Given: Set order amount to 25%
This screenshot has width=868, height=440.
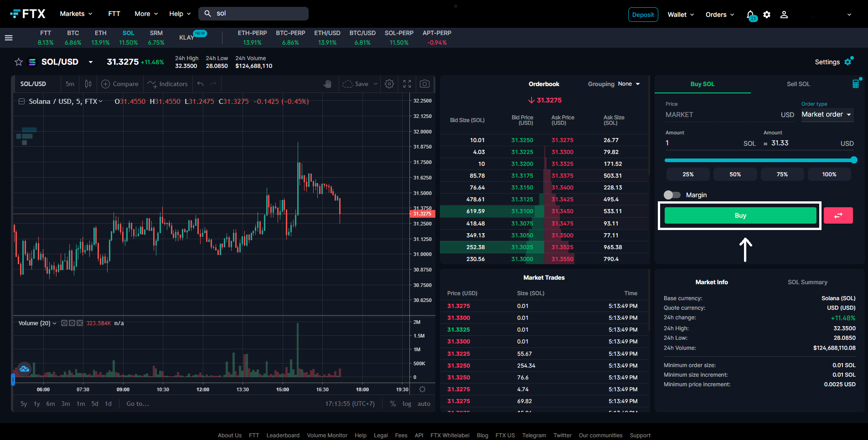Looking at the screenshot, I should (x=688, y=174).
